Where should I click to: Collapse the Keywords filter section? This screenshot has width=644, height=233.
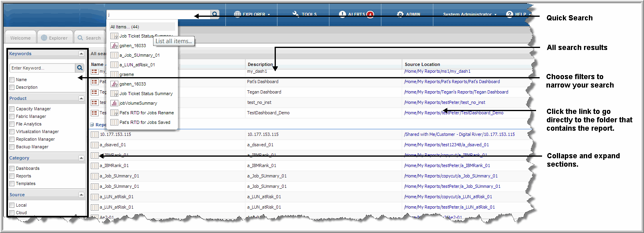(81, 54)
